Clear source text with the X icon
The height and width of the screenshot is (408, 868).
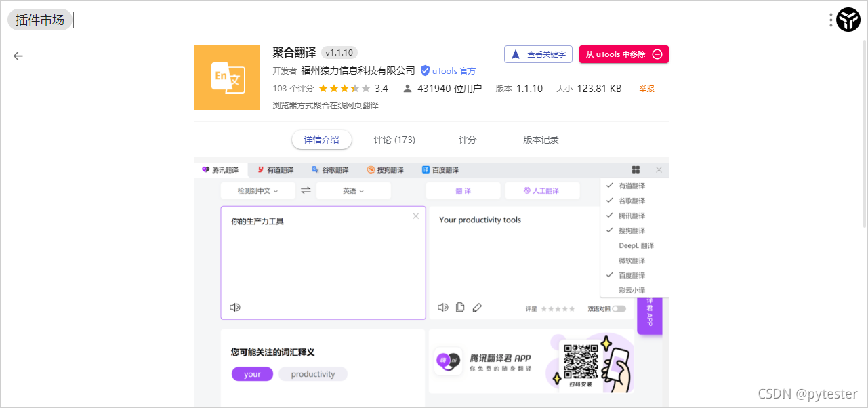[x=415, y=216]
